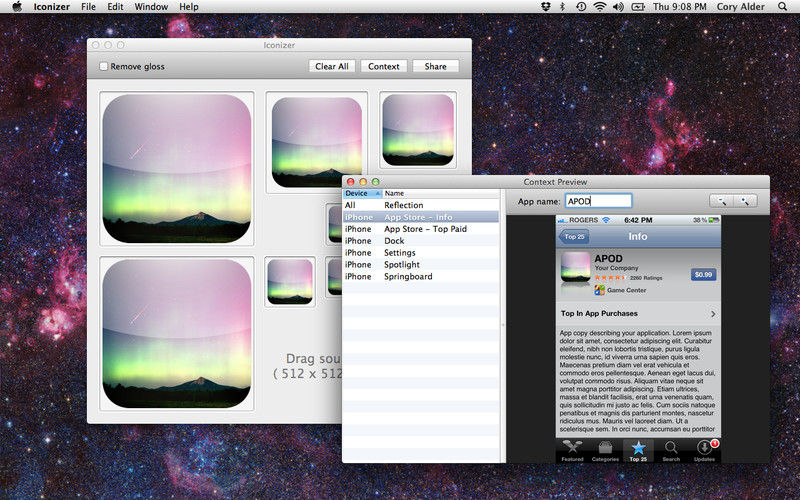Open the Window menu
Screen dimensions: 800x500
click(151, 7)
